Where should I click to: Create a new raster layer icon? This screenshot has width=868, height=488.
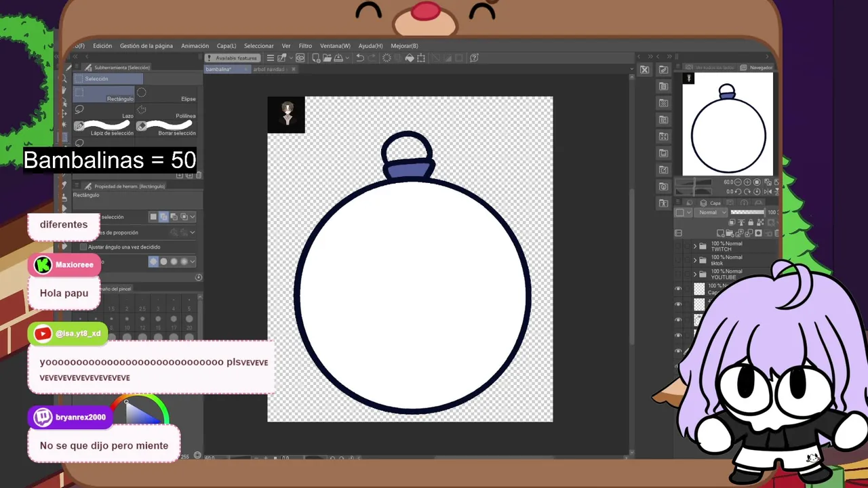point(720,233)
